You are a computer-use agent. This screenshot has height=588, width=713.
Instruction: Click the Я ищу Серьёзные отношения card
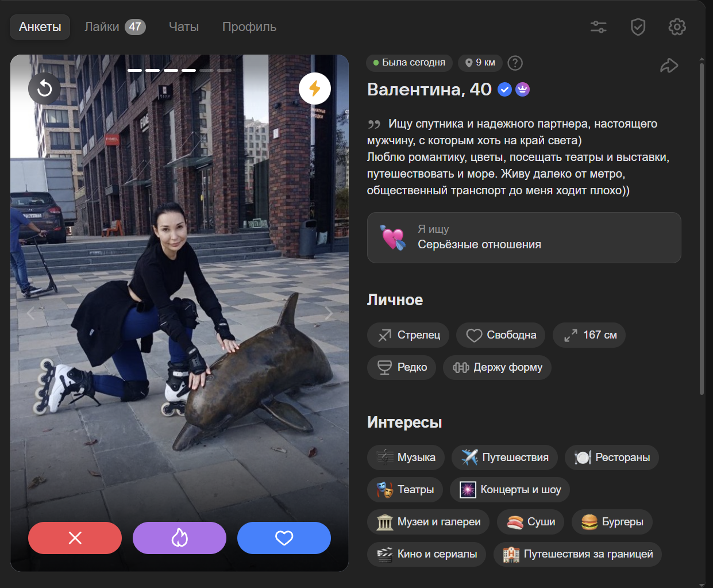(x=524, y=238)
